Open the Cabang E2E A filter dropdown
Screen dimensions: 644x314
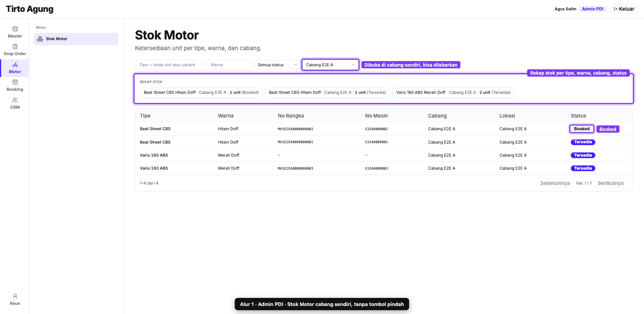pyautogui.click(x=330, y=65)
